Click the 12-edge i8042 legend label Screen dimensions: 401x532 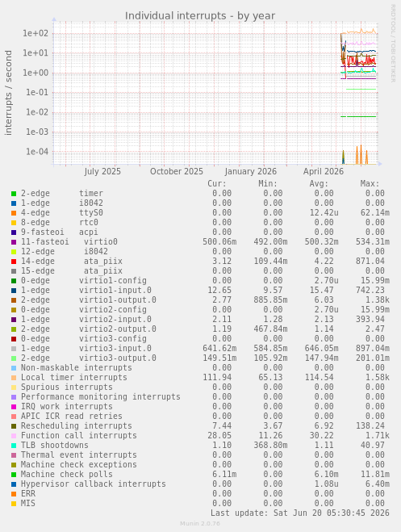(65, 251)
